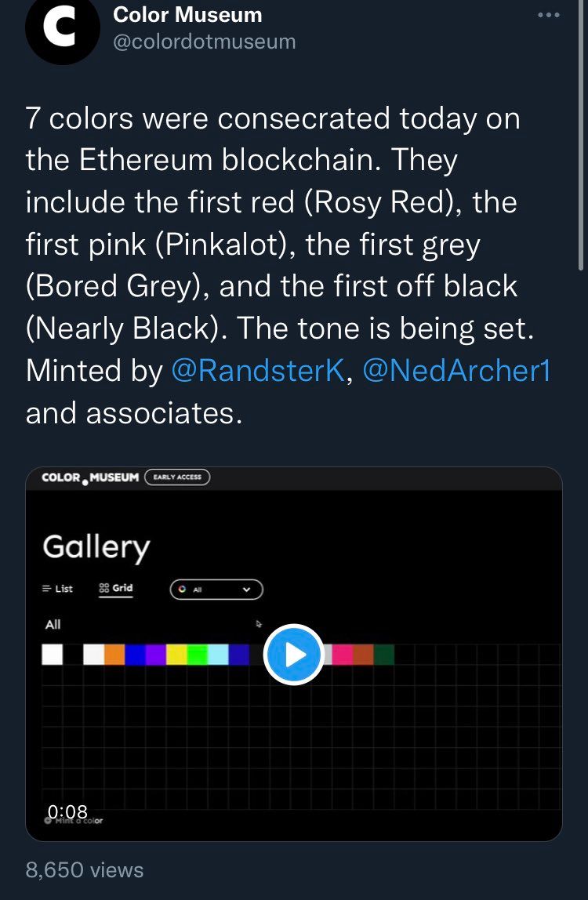
Task: Click the List view icon
Action: click(x=47, y=589)
